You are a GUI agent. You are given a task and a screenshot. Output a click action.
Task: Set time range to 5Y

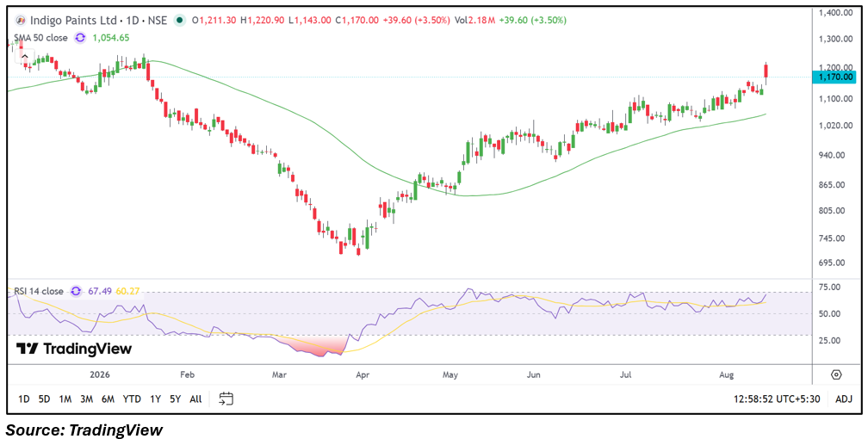pyautogui.click(x=176, y=399)
